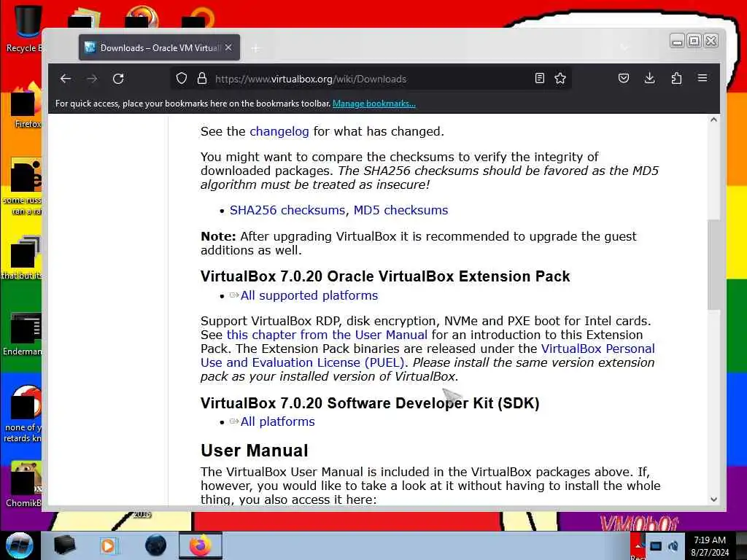Open the Manage bookmarks link
This screenshot has width=747, height=560.
pos(374,104)
